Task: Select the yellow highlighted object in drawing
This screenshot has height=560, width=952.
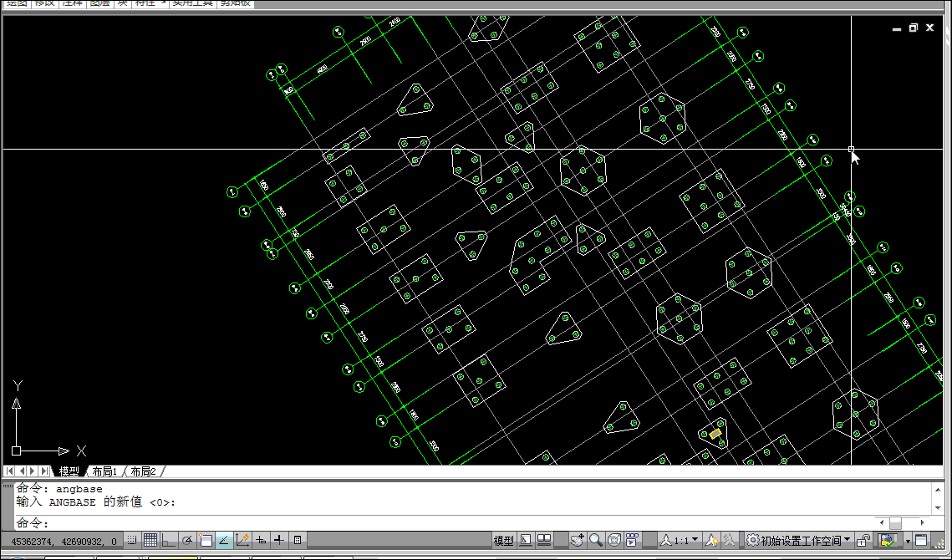Action: point(715,434)
